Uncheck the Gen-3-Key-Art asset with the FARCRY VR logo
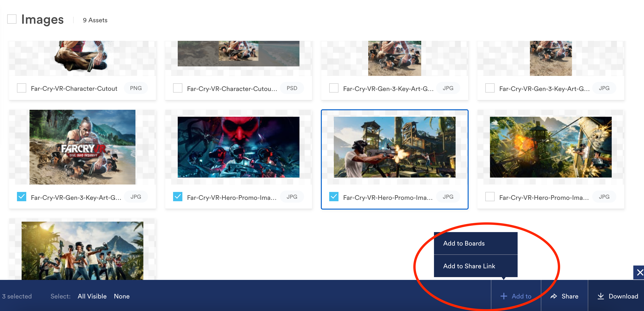The image size is (644, 311). click(x=22, y=197)
